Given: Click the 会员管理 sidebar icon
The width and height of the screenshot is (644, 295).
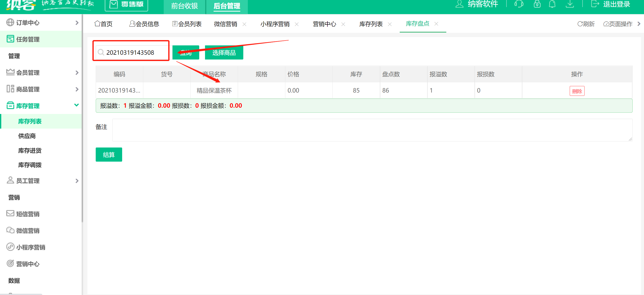Looking at the screenshot, I should 10,72.
